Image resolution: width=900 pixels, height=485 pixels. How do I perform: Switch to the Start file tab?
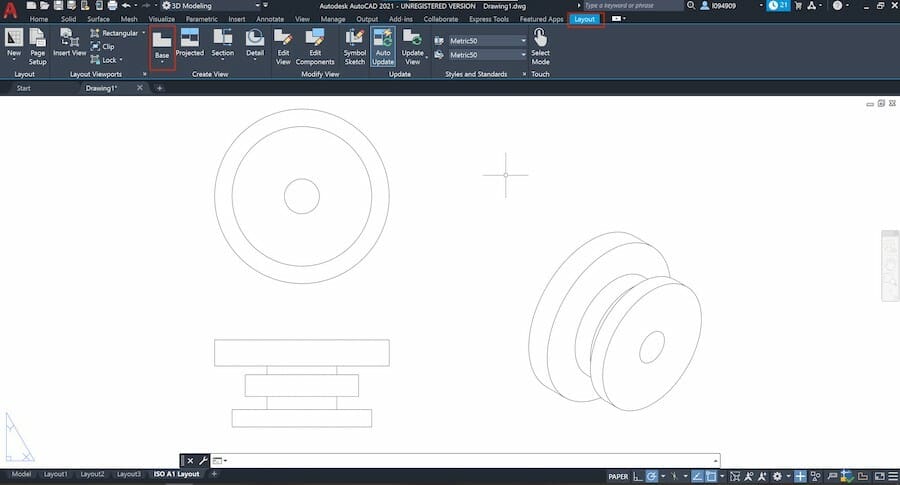pos(24,88)
